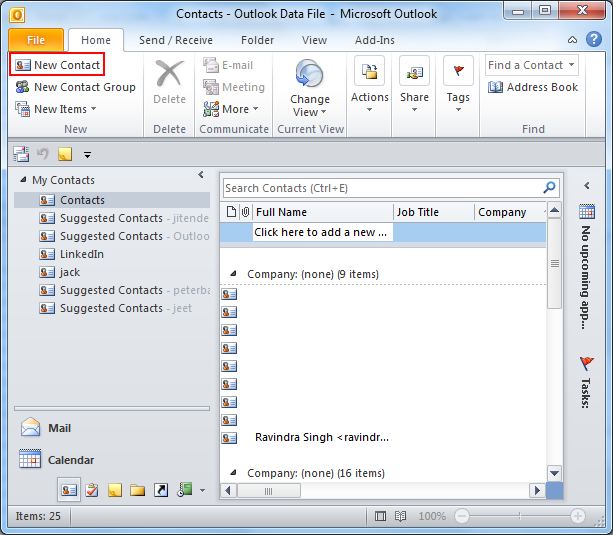Select the jack contacts folder
The image size is (613, 535).
point(60,272)
